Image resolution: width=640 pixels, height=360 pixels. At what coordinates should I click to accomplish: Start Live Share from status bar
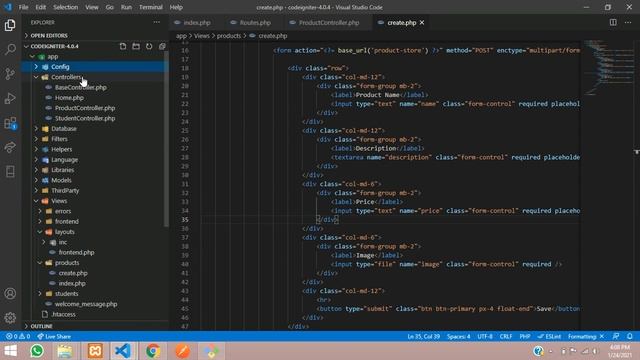[x=53, y=336]
